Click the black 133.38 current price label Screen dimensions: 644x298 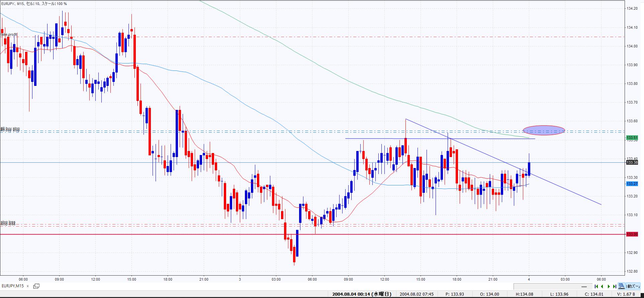tap(632, 162)
